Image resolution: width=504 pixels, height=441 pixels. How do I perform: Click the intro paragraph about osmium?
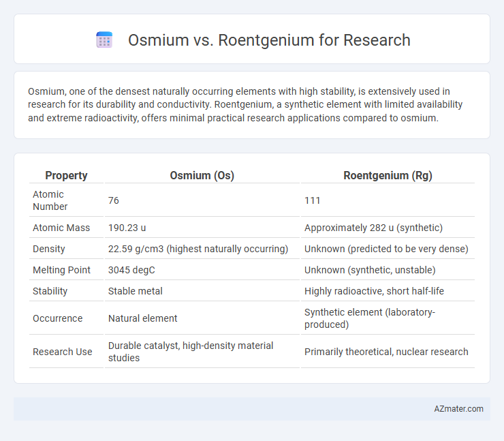click(245, 104)
